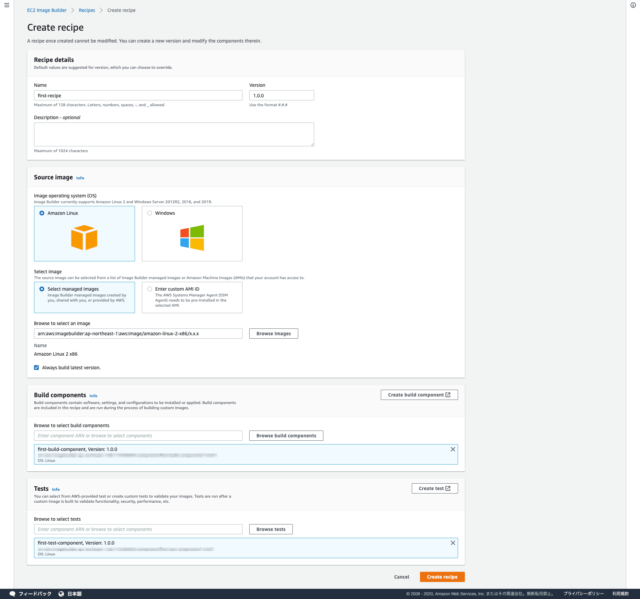Go to EC2 Image Builder breadcrumb

47,10
